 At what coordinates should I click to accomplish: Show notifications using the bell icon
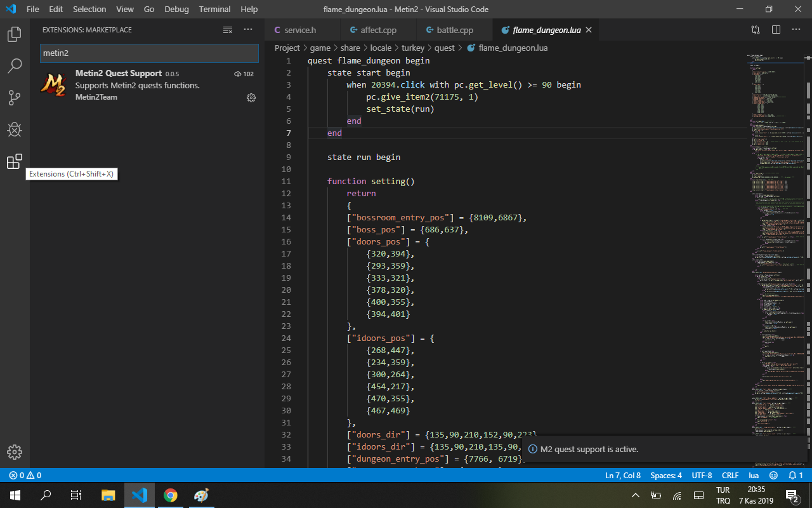tap(796, 475)
